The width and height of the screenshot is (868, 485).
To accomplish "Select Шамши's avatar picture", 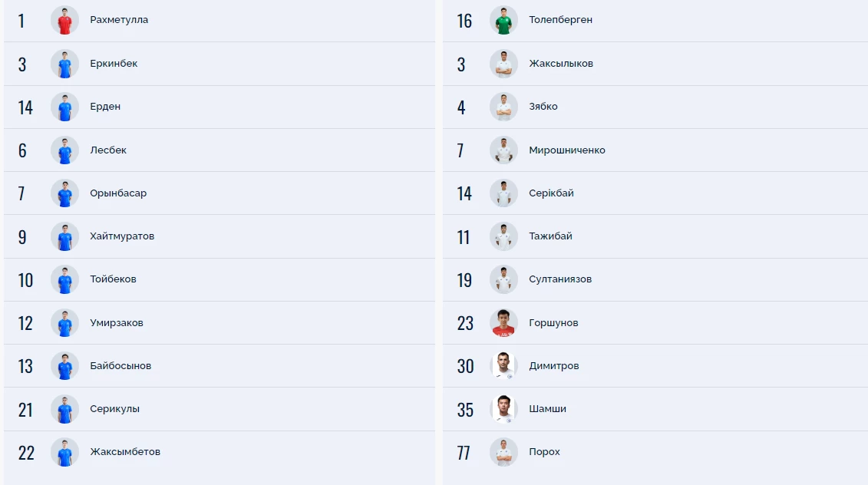I will [503, 409].
